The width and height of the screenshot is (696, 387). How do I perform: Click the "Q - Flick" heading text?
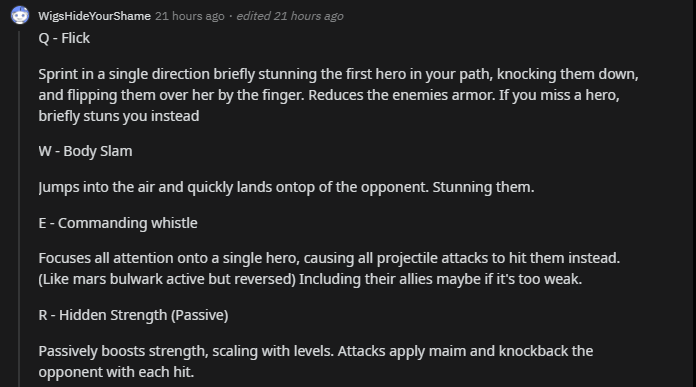64,38
